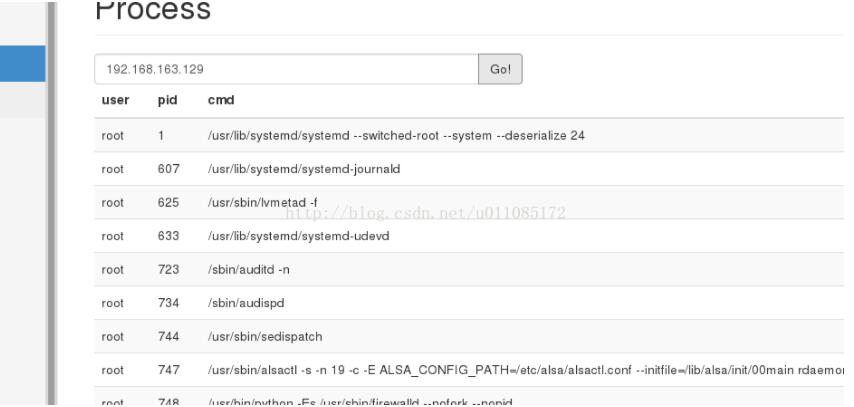This screenshot has height=407, width=854.
Task: Click the 192.168.163.129 address input field
Action: (x=286, y=69)
